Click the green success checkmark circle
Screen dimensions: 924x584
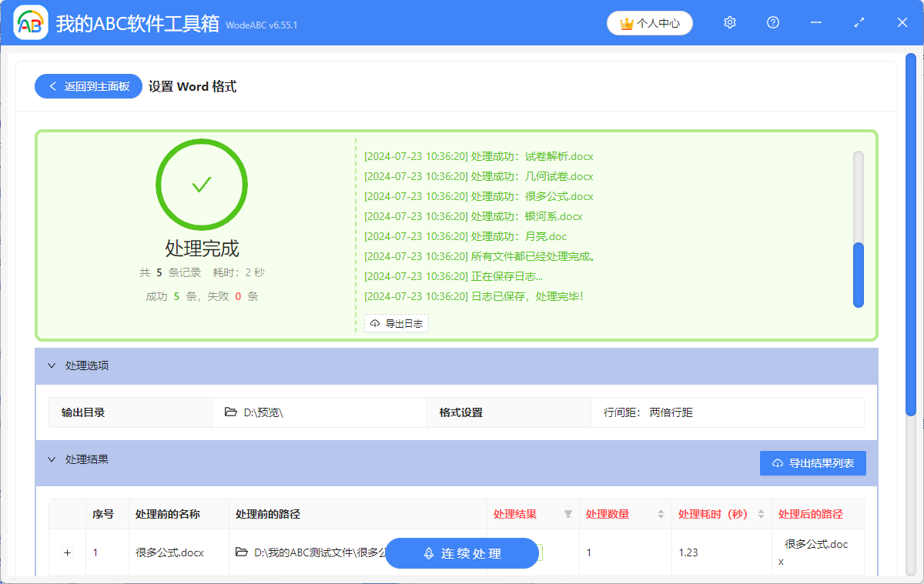pyautogui.click(x=201, y=184)
